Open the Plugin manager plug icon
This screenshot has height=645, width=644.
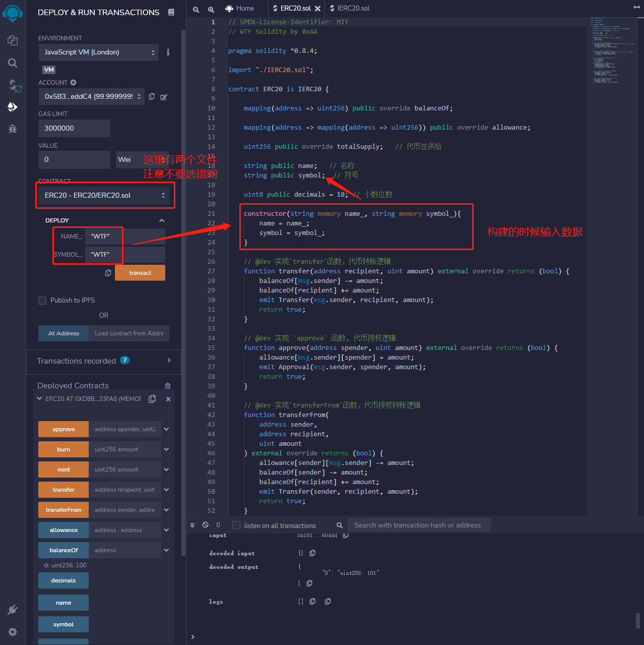point(13,610)
